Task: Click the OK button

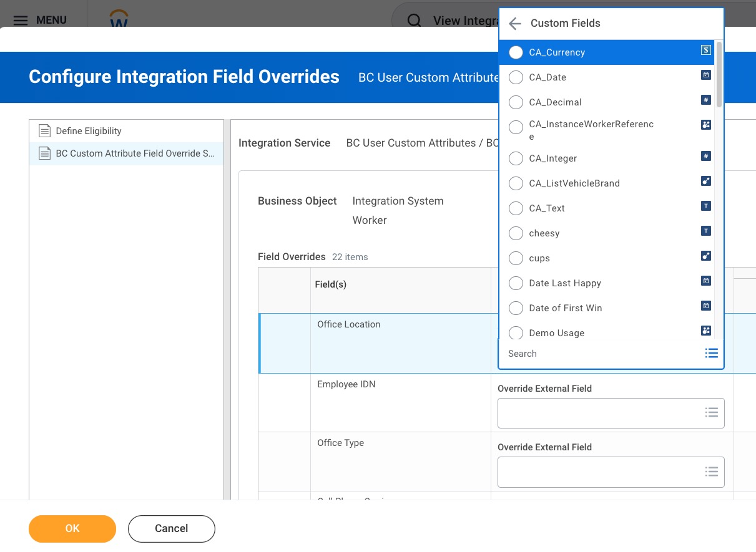Action: click(72, 529)
